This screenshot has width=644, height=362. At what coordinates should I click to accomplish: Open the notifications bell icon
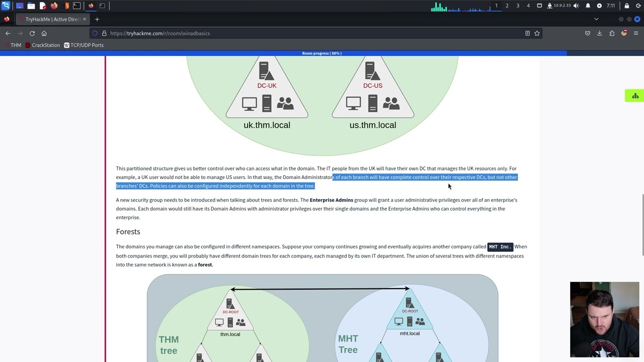click(588, 6)
